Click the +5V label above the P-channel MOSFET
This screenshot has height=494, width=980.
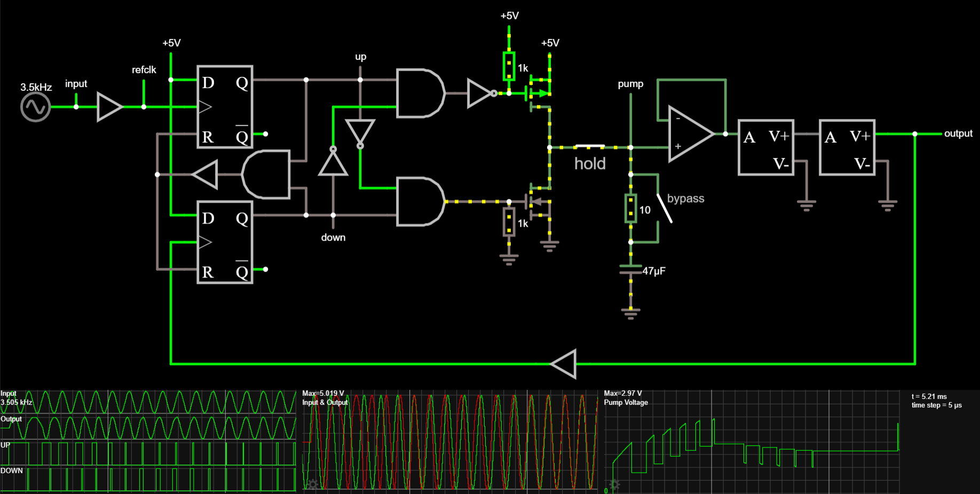point(550,43)
